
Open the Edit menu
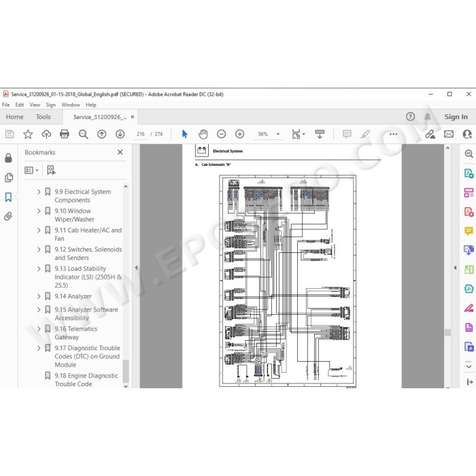[x=20, y=105]
